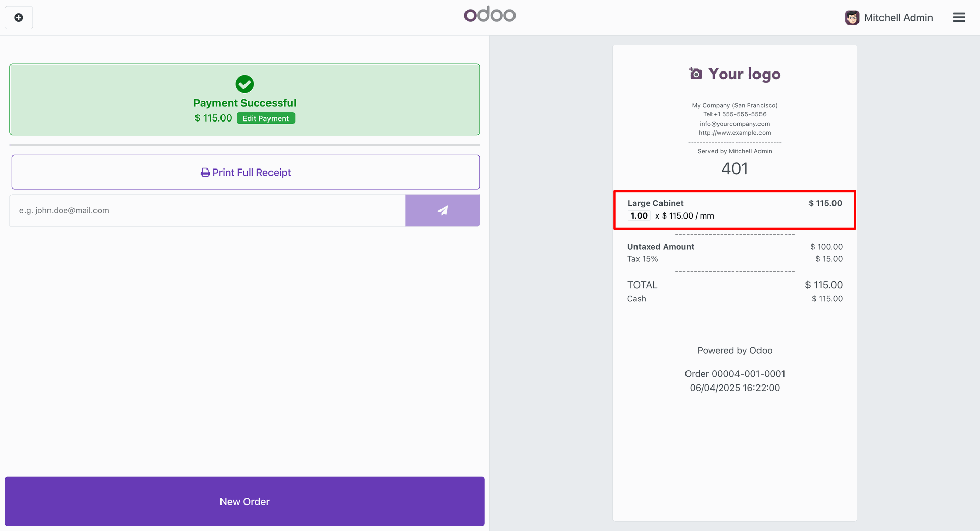
Task: Click the paper plane send icon
Action: 443,210
